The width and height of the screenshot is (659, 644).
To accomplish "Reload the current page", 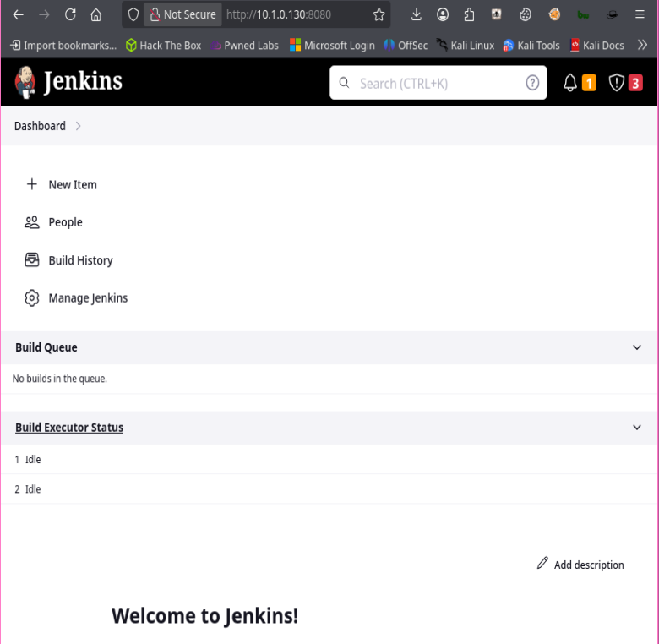I will tap(70, 14).
